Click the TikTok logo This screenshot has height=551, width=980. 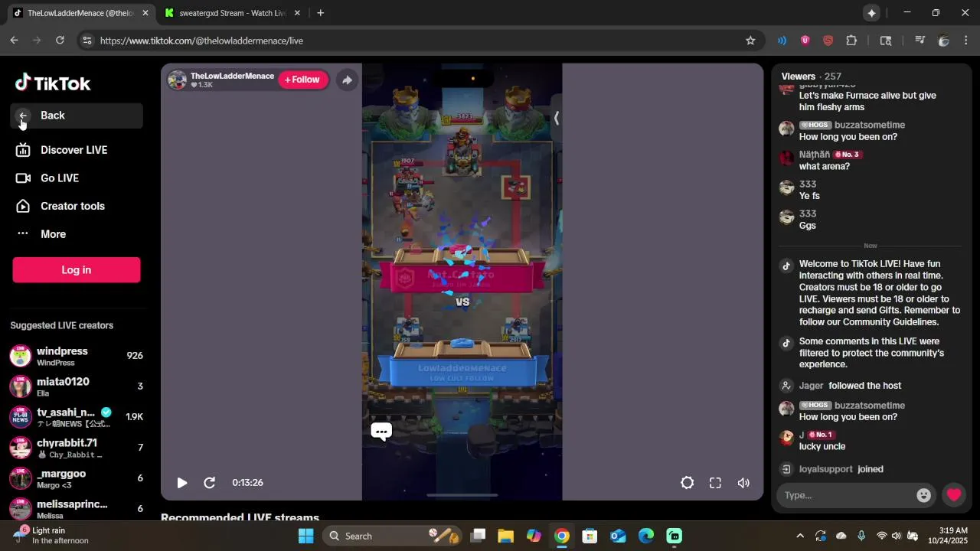[53, 83]
